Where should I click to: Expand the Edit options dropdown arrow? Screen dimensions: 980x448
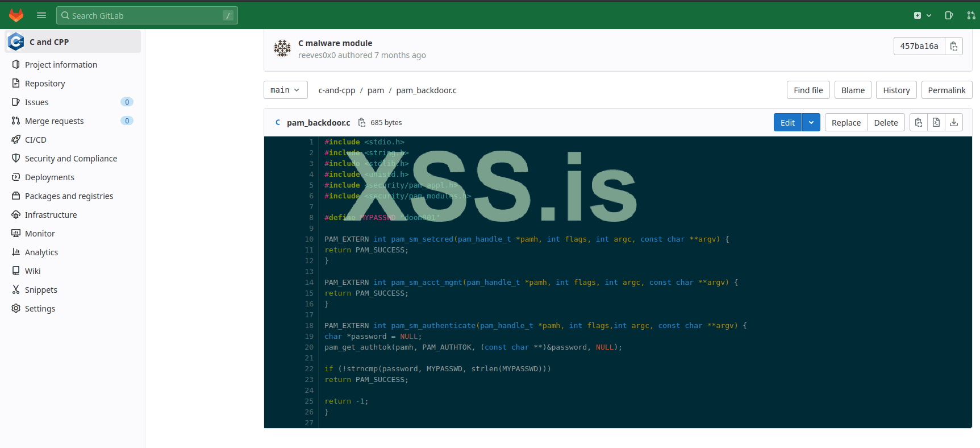(x=811, y=122)
